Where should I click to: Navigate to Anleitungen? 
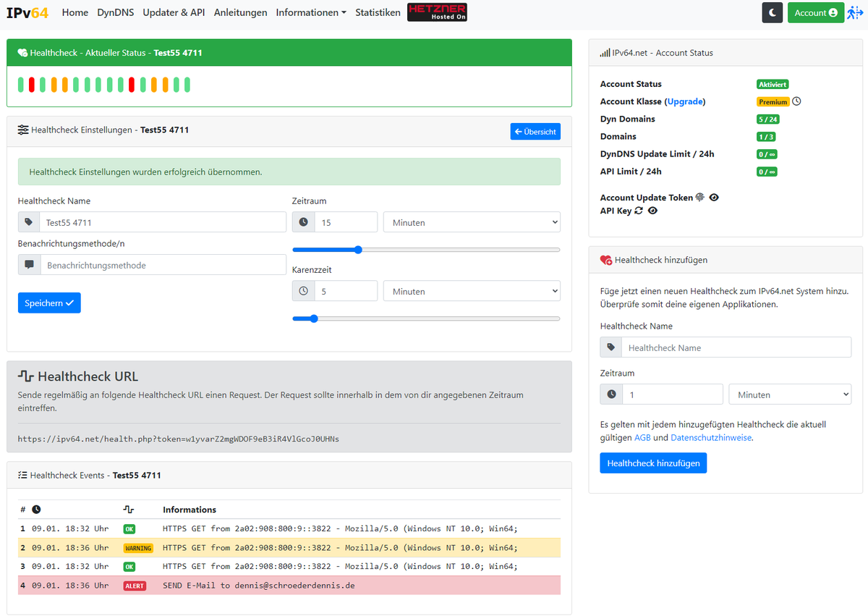coord(240,12)
